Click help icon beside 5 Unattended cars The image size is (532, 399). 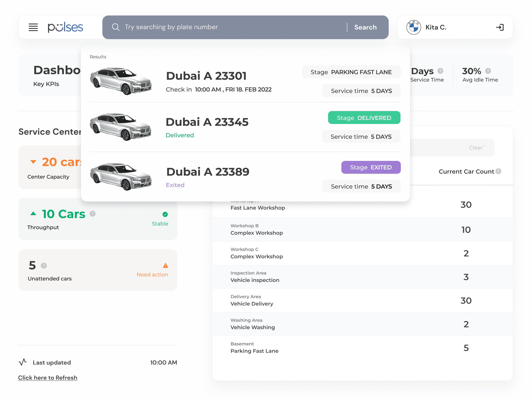pos(44,266)
